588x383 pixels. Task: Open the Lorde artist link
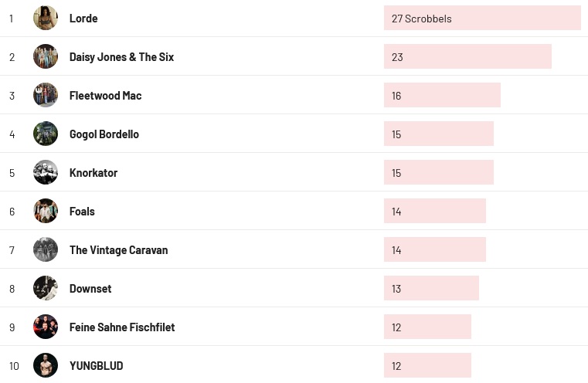tap(83, 18)
